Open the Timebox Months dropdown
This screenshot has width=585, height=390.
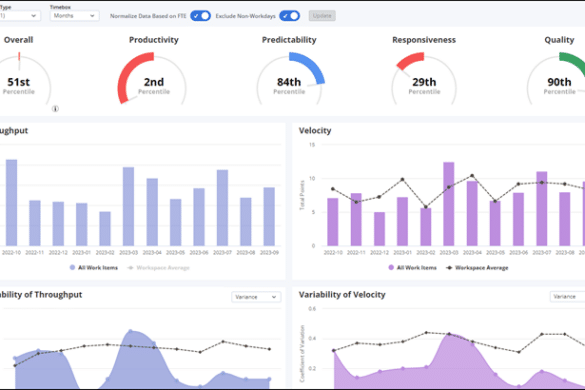tap(74, 16)
